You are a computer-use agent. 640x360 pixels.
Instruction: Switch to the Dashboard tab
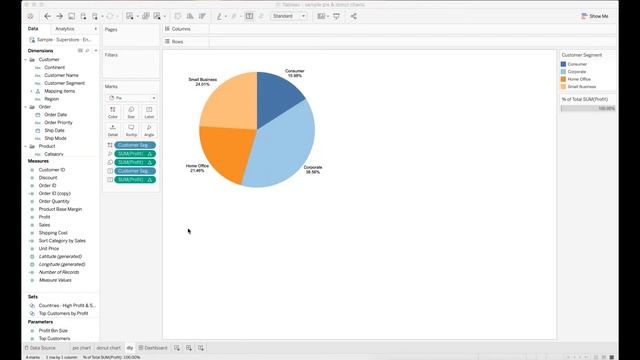(x=153, y=348)
